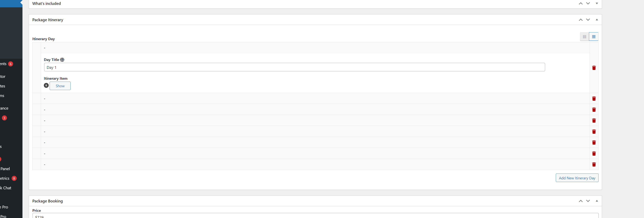Click the trash icon on the last itinerary row
This screenshot has width=644, height=218.
click(594, 164)
